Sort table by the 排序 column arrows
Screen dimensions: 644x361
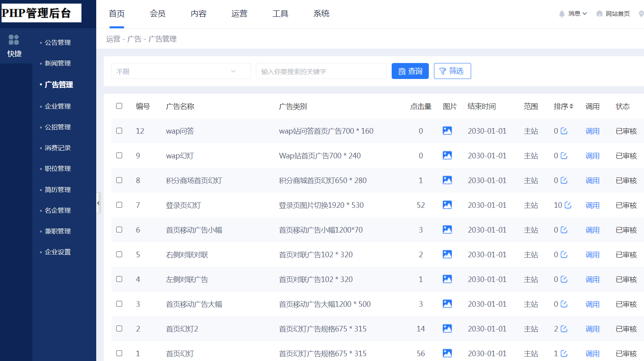[571, 106]
